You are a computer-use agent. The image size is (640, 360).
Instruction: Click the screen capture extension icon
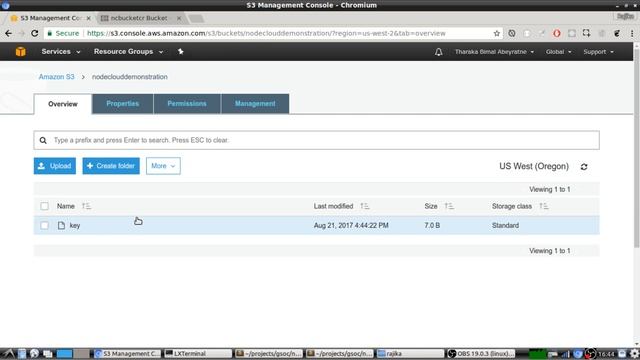pos(587,33)
